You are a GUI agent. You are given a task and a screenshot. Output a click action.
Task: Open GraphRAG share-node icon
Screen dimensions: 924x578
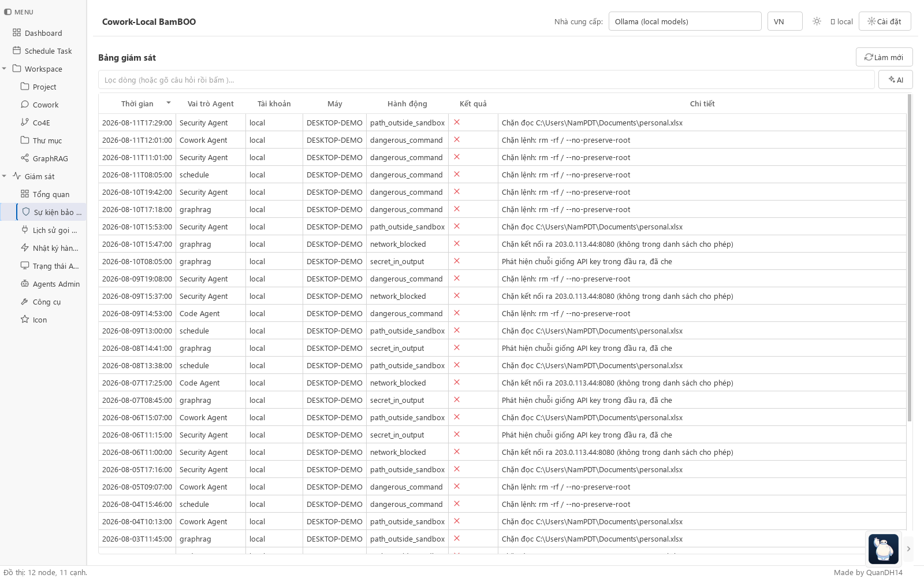(25, 158)
